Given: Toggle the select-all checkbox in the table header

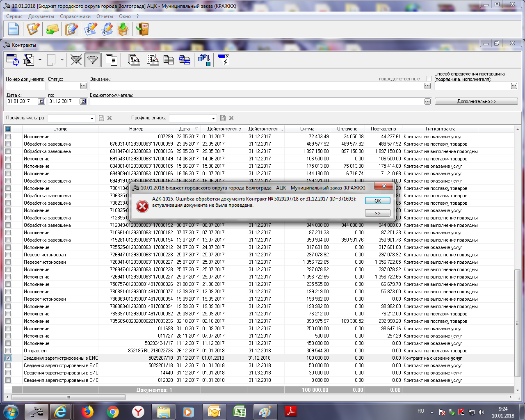Looking at the screenshot, I should 8,129.
